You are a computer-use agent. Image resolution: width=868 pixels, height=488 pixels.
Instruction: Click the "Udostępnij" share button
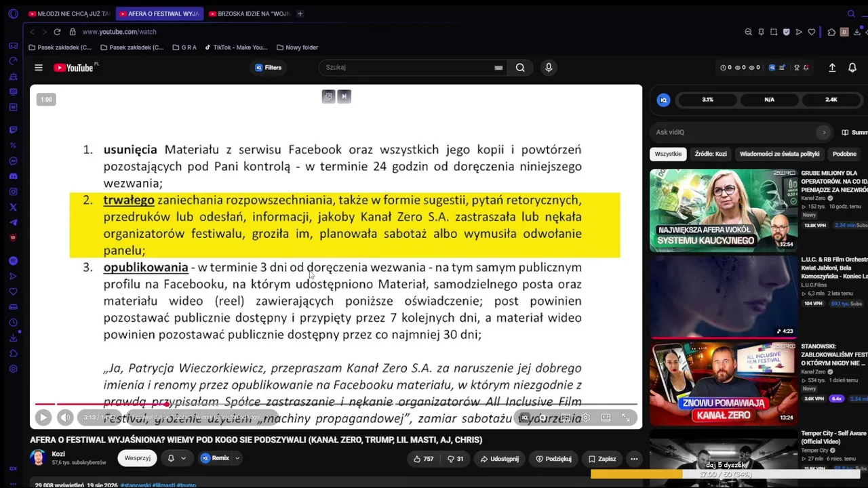(500, 459)
